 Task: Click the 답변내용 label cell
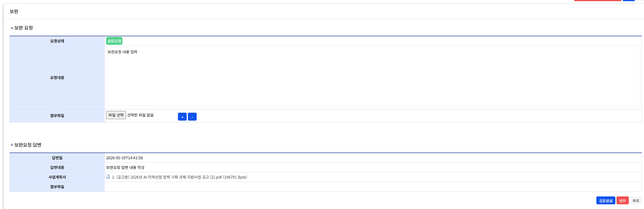click(57, 167)
